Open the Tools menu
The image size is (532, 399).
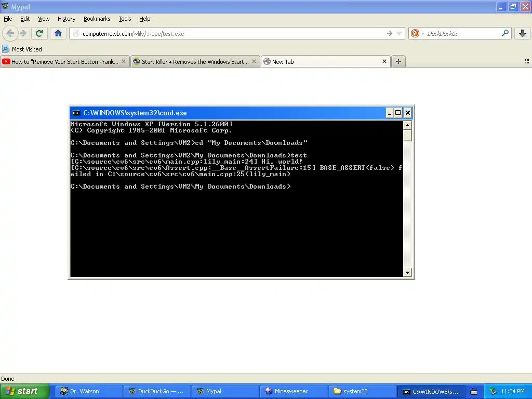point(125,19)
